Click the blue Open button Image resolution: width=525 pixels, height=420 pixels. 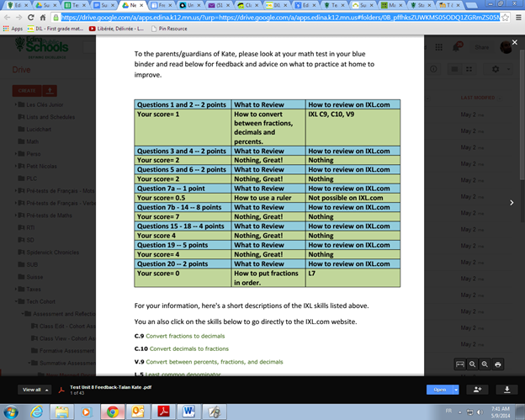[440, 390]
